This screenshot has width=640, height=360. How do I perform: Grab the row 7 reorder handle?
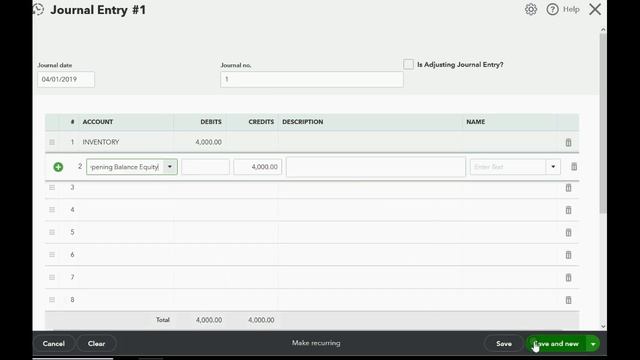click(x=52, y=277)
